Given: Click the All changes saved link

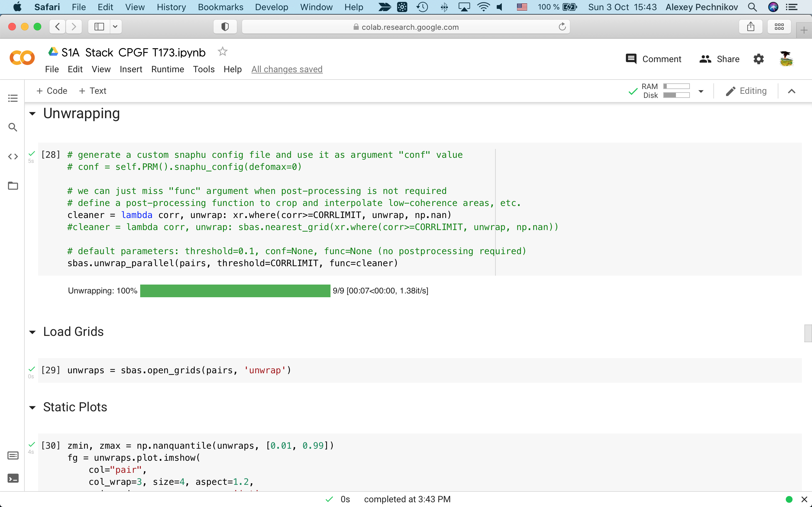Looking at the screenshot, I should (x=286, y=69).
